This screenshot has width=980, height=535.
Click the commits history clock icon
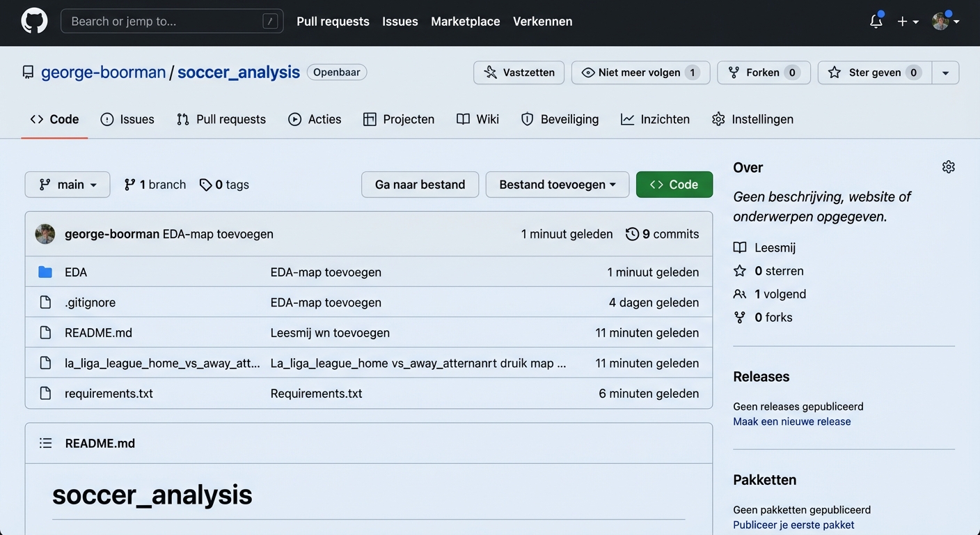[x=632, y=233]
